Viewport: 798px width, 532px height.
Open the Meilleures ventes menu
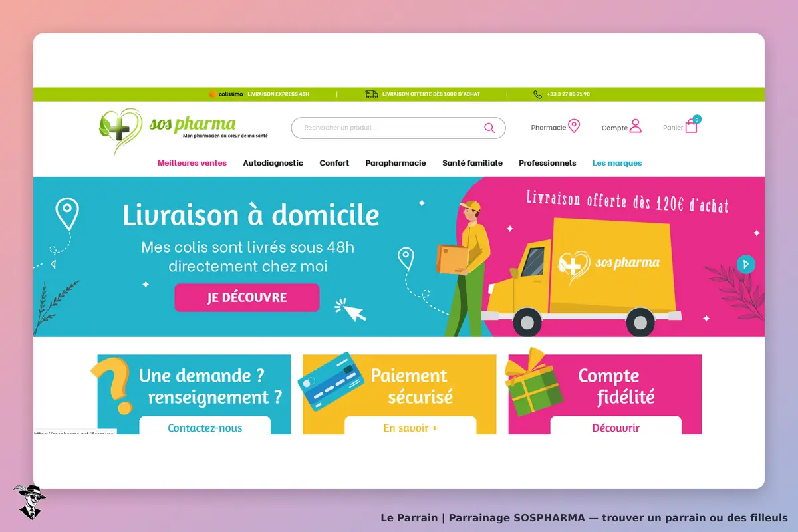pyautogui.click(x=192, y=163)
